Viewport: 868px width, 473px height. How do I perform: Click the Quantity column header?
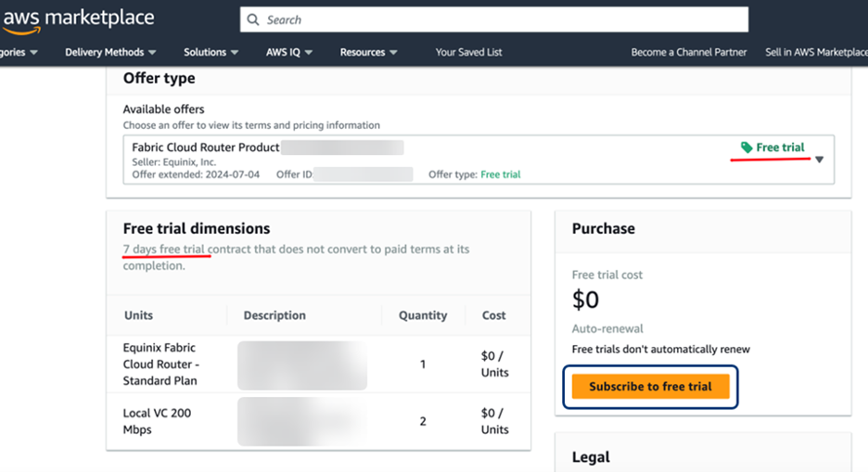click(423, 315)
